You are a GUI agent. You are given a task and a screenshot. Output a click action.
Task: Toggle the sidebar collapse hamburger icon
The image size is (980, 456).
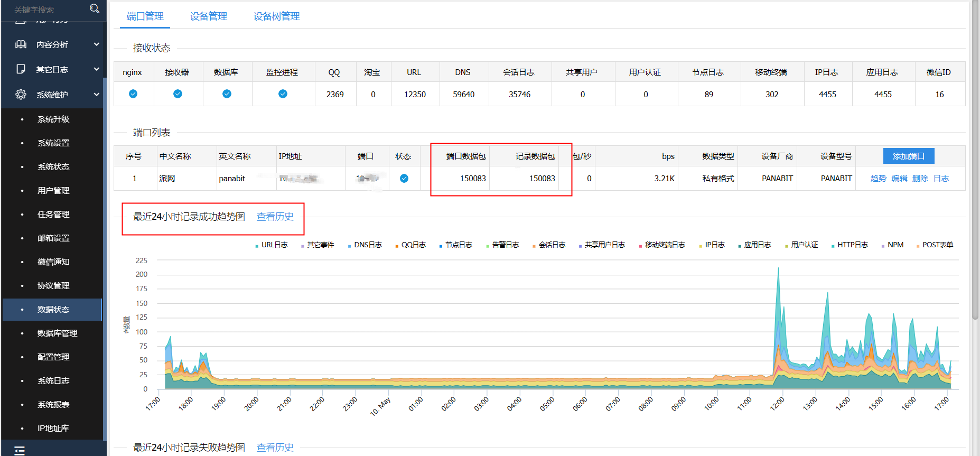(x=20, y=450)
